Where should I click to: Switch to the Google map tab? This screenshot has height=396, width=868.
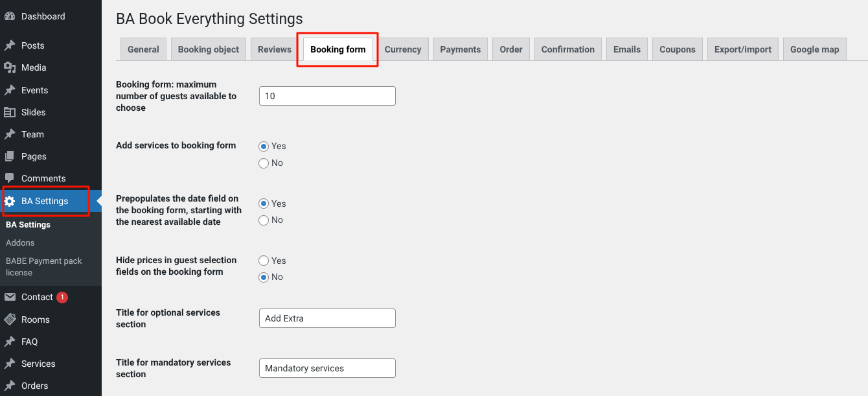pos(814,49)
